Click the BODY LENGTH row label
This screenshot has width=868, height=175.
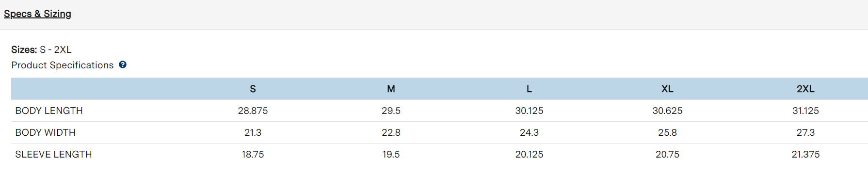point(49,111)
